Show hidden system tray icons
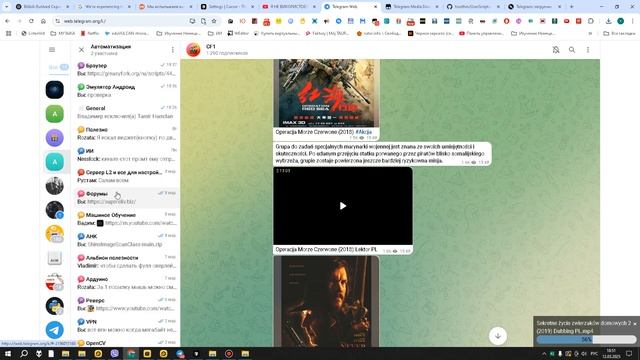 coord(544,353)
